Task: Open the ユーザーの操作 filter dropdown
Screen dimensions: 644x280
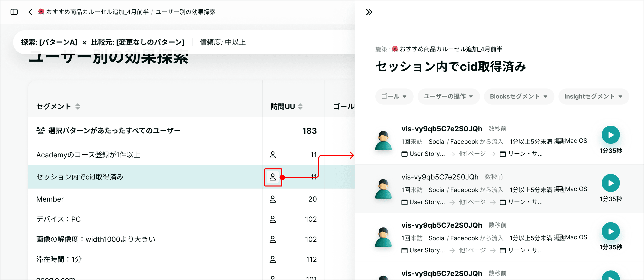Action: tap(449, 97)
